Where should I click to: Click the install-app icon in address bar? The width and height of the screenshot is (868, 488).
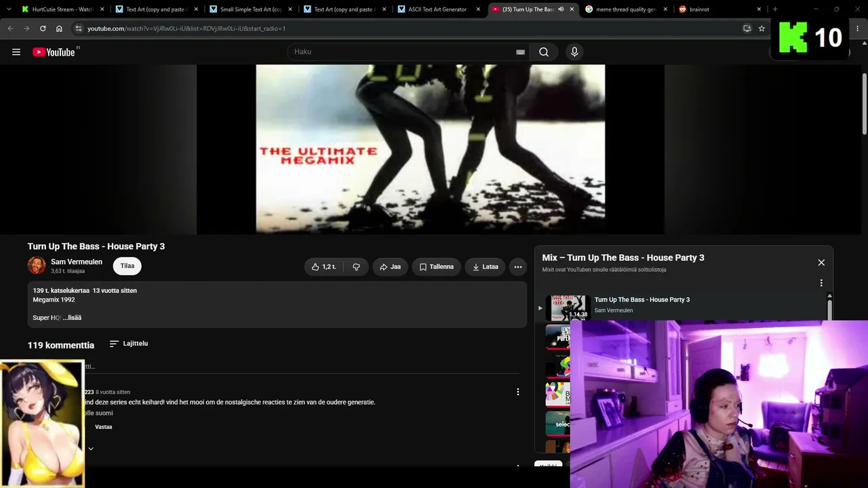[x=747, y=28]
